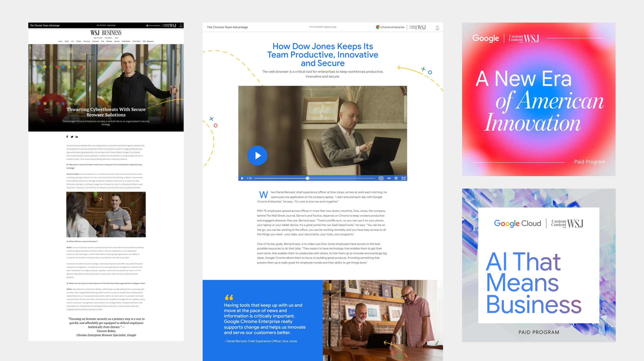Click the share icon in the black header

[x=181, y=25]
